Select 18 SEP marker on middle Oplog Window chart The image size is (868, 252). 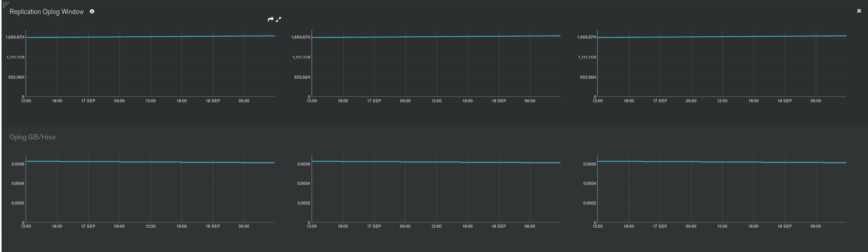[498, 101]
